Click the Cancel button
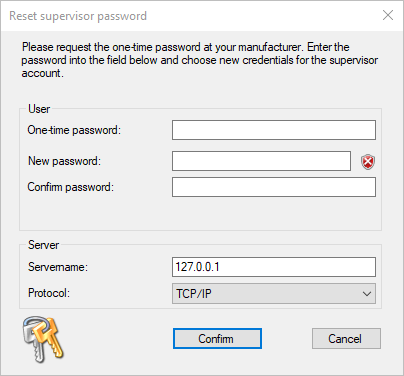This screenshot has height=376, width=404. click(346, 339)
